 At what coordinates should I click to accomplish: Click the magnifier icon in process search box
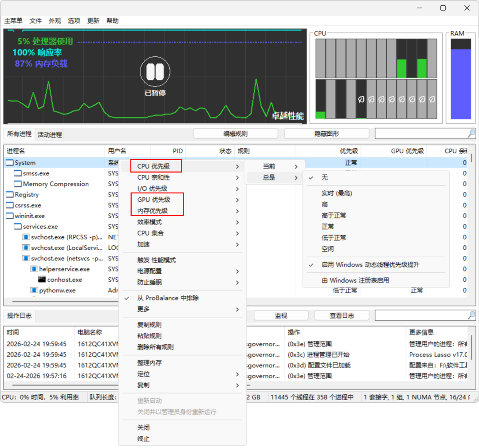tap(471, 133)
